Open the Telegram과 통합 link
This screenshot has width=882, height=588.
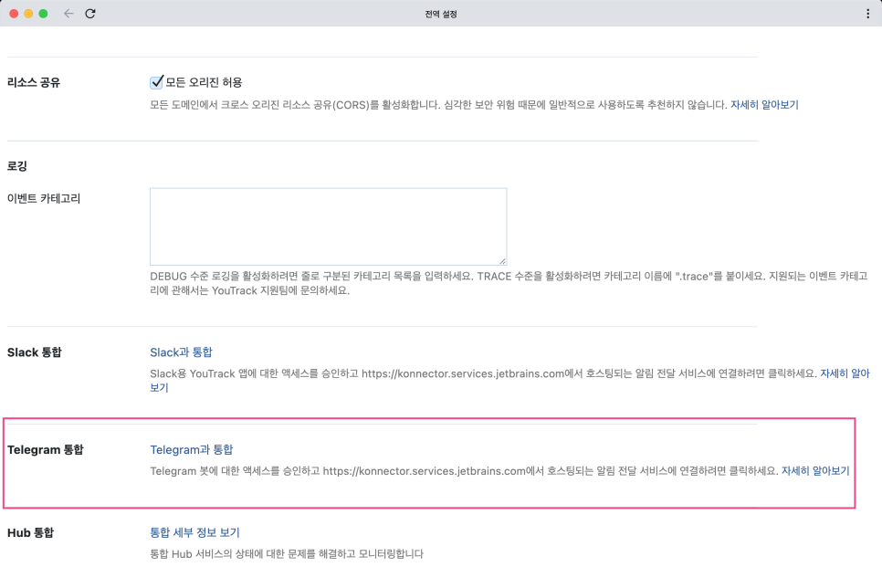191,449
